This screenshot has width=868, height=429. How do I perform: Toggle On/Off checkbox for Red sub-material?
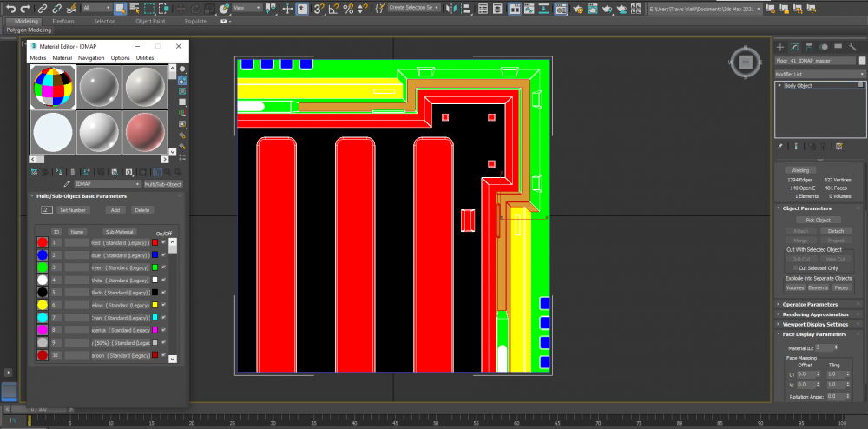click(163, 242)
